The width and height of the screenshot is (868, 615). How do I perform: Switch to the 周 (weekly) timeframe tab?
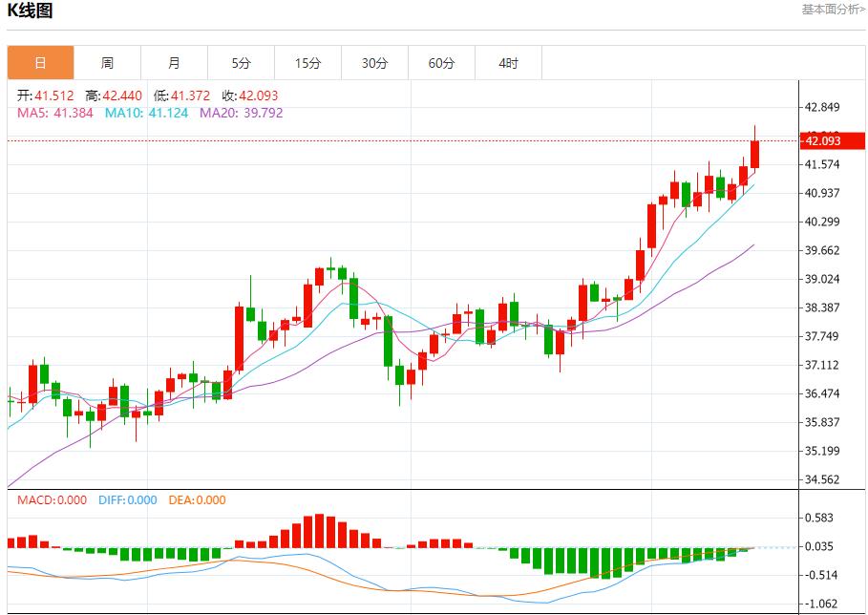point(107,62)
